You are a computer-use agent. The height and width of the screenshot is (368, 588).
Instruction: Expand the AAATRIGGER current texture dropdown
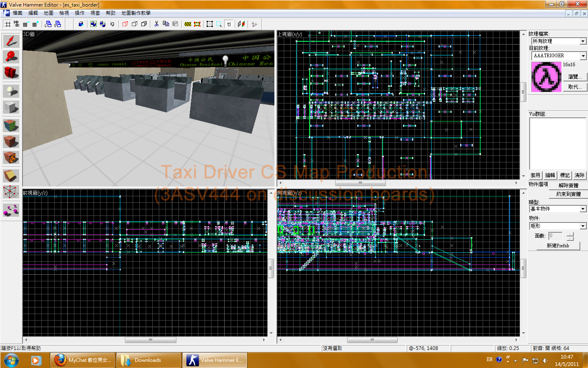(x=583, y=56)
